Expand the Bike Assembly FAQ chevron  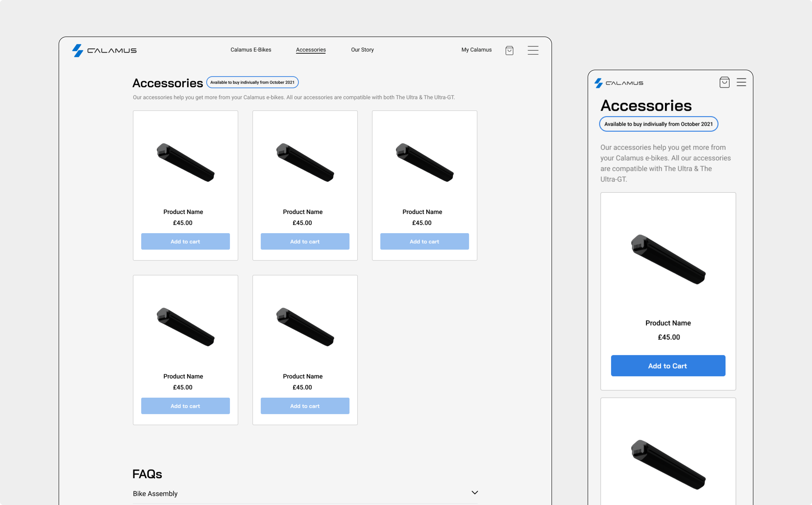point(474,493)
